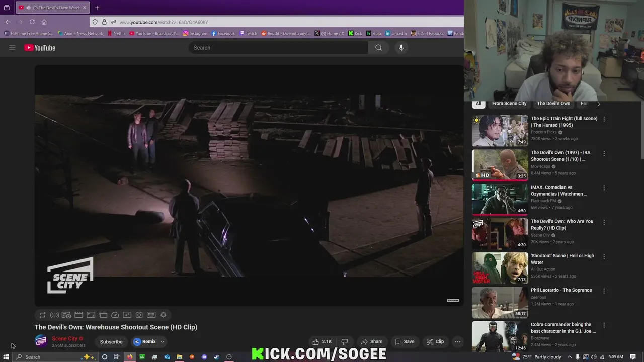Open the tracking protection shield icon
Viewport: 644px width, 362px height.
pyautogui.click(x=95, y=22)
